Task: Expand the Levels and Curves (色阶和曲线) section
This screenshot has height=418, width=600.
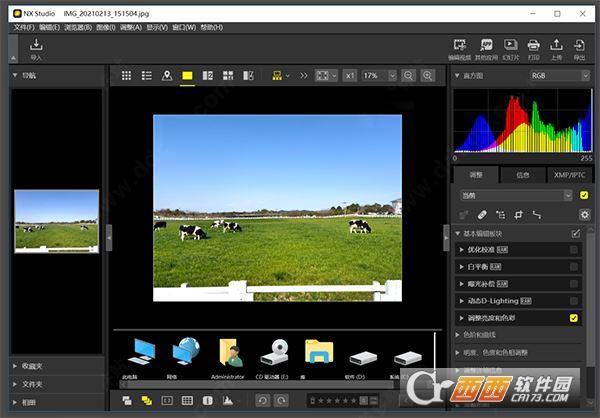Action: (457, 335)
